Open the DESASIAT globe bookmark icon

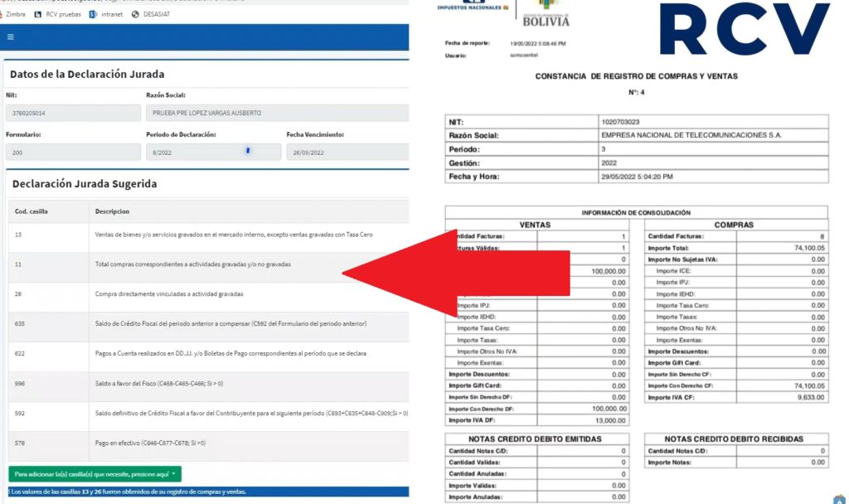tap(136, 14)
